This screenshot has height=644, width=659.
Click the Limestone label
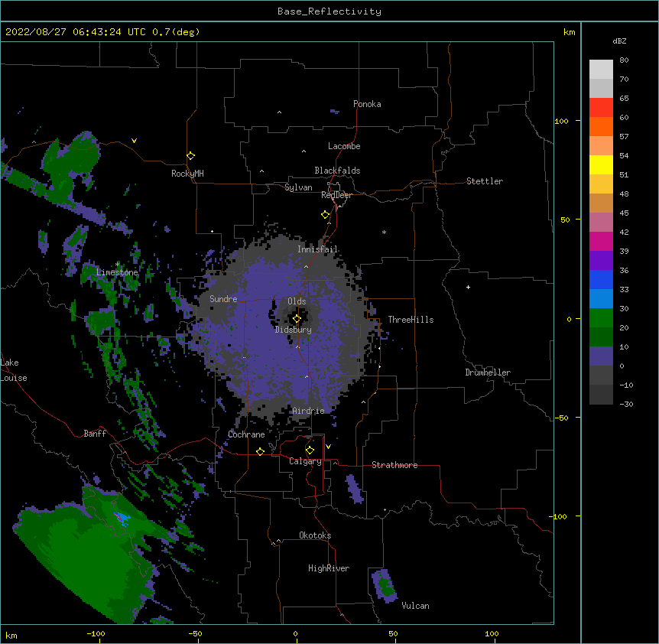(117, 272)
